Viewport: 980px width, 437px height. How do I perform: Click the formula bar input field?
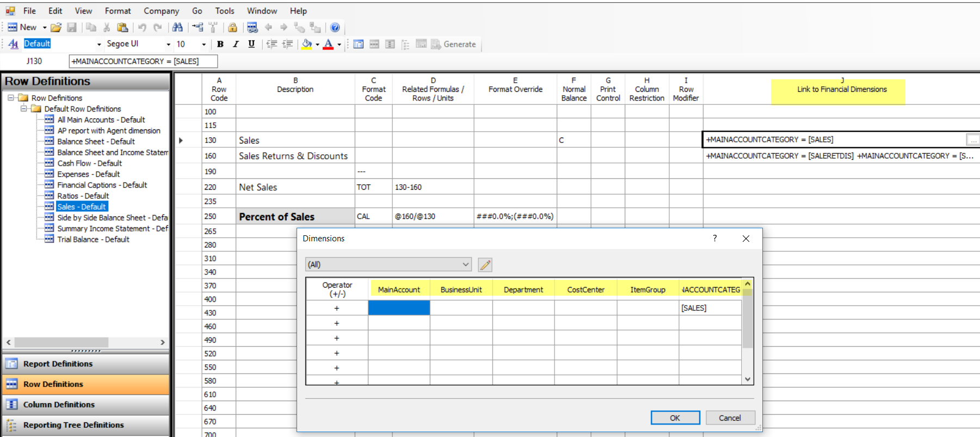pyautogui.click(x=144, y=61)
